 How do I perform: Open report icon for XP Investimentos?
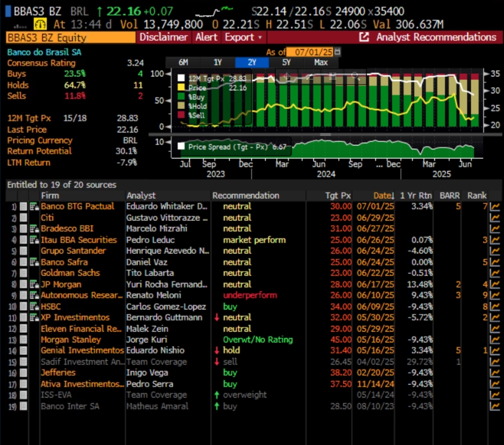pos(34,318)
